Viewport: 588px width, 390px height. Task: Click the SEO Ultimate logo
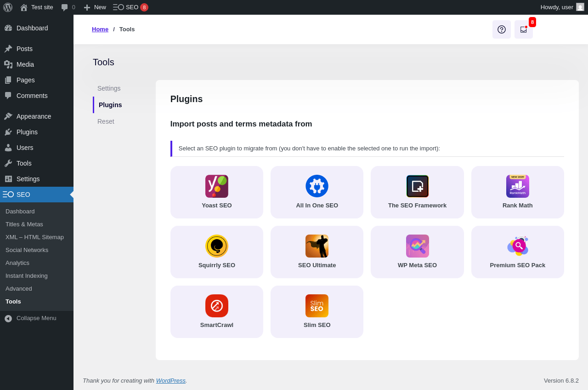coord(317,246)
